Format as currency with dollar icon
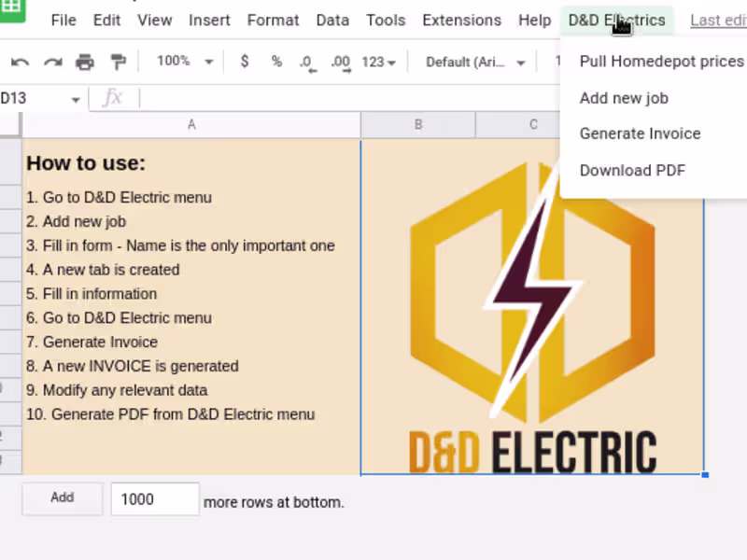Screen dimensions: 747x560 pos(245,62)
